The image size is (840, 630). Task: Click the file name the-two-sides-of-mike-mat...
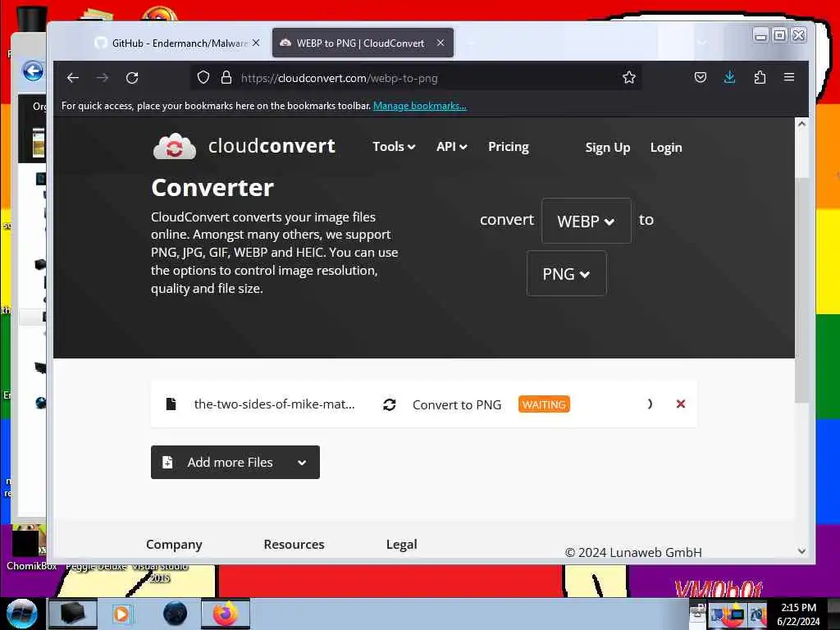tap(274, 404)
